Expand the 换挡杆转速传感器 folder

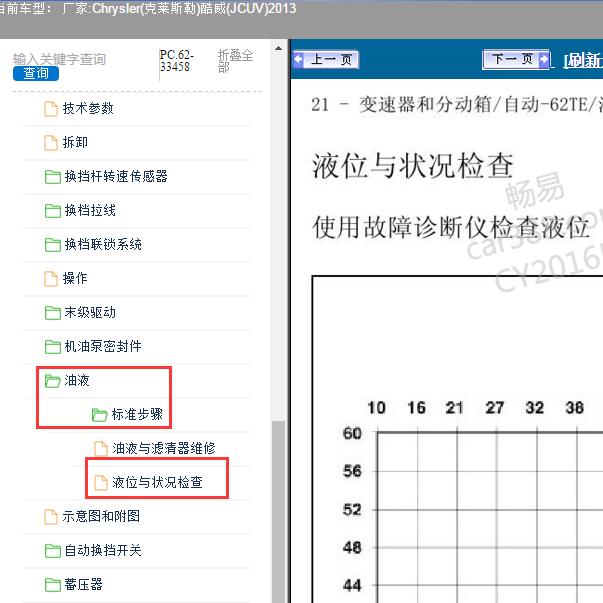coord(116,176)
